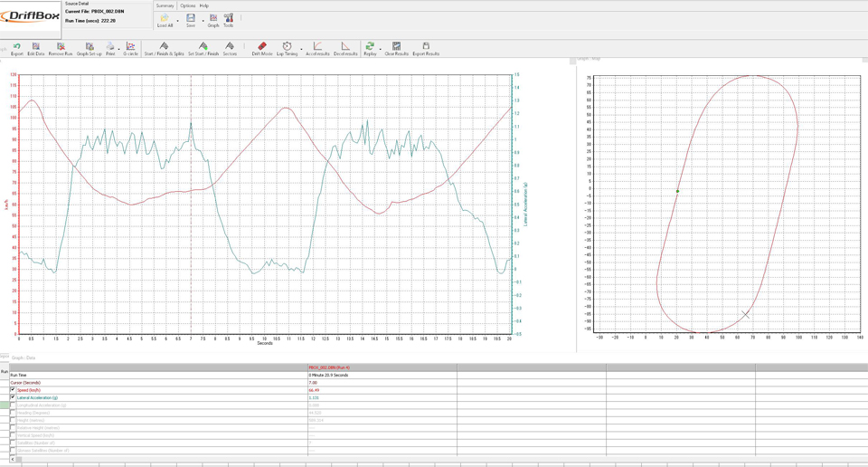868x467 pixels.
Task: Open the Options menu
Action: [x=187, y=5]
